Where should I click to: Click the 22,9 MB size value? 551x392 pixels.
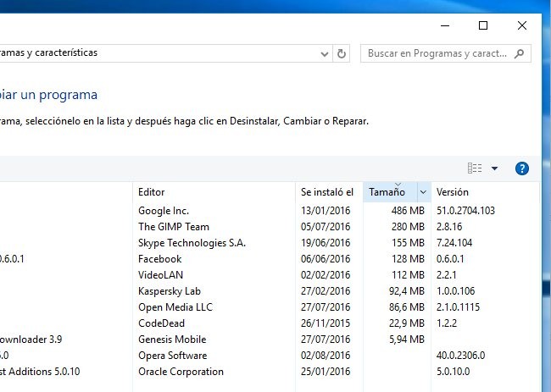click(407, 323)
